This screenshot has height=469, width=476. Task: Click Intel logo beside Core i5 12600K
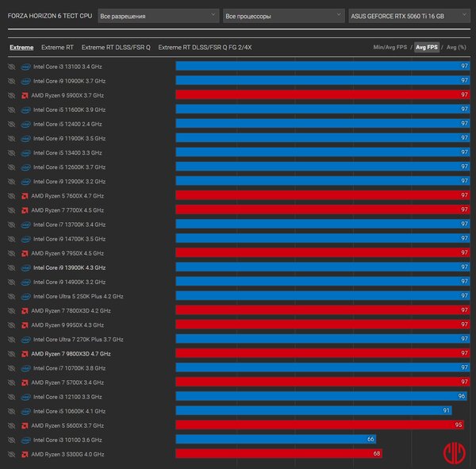point(26,167)
